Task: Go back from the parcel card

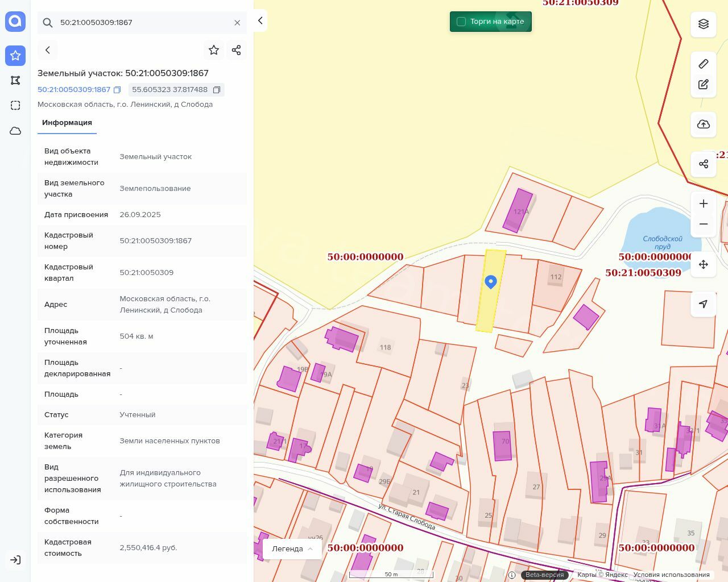Action: 48,50
